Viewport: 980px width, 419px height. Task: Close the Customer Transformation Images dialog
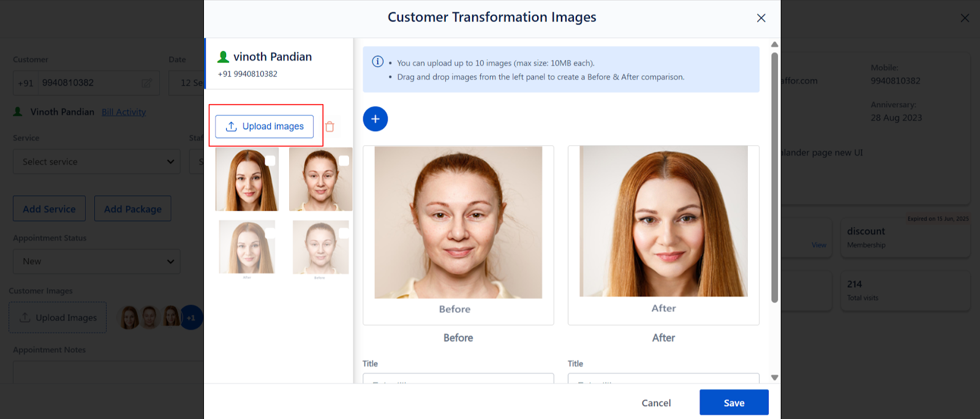coord(761,18)
